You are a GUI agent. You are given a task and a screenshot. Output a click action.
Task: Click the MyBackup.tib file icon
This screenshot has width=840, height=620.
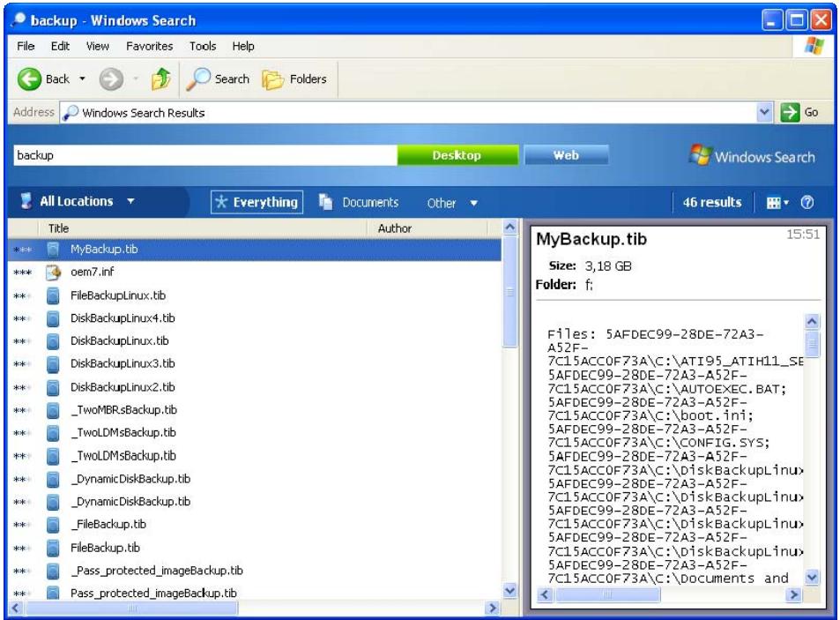pyautogui.click(x=53, y=250)
